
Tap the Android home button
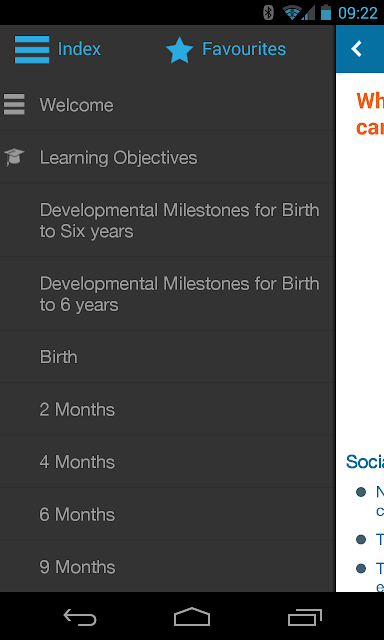pos(192,617)
